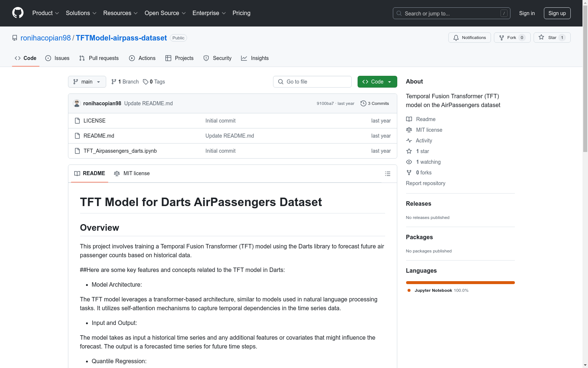Viewport: 588px width, 368px height.
Task: Click the Update README.md commit message in header
Action: pyautogui.click(x=148, y=103)
